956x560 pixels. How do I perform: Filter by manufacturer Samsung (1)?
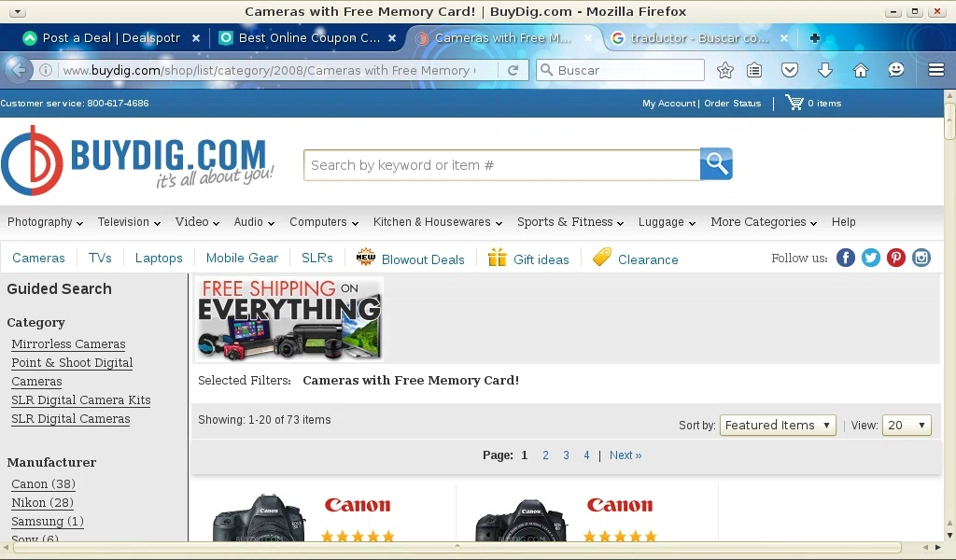pos(48,522)
